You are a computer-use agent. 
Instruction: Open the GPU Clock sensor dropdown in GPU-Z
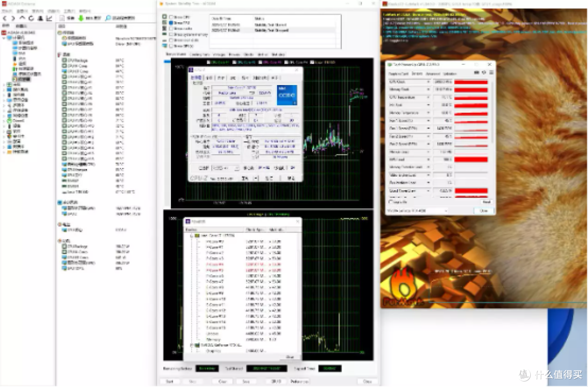click(428, 81)
